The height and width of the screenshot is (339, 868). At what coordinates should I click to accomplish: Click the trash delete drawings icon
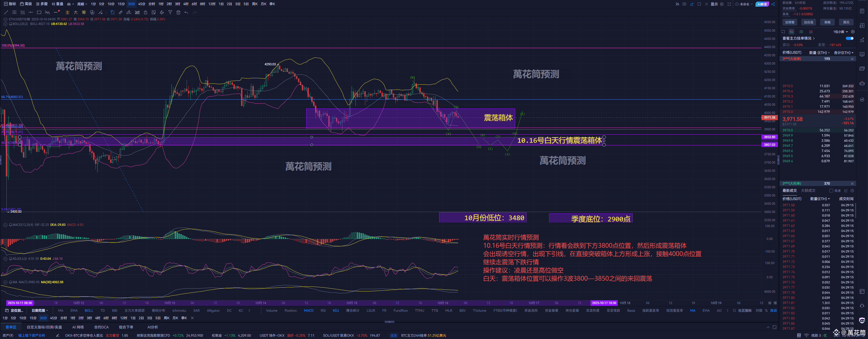178,12
